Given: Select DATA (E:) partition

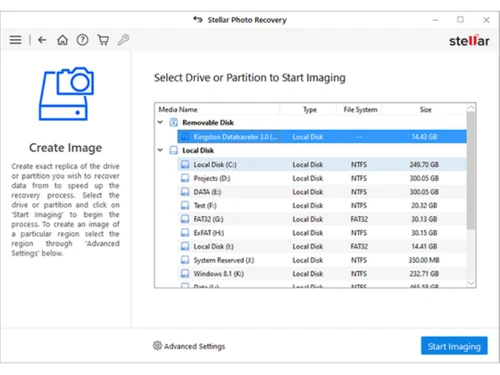Looking at the screenshot, I should click(x=322, y=192).
